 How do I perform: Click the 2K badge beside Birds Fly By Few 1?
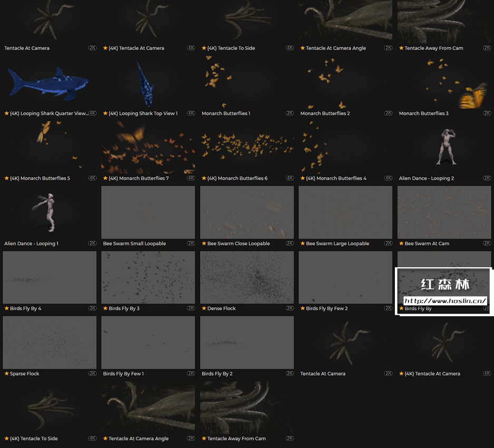tap(191, 373)
